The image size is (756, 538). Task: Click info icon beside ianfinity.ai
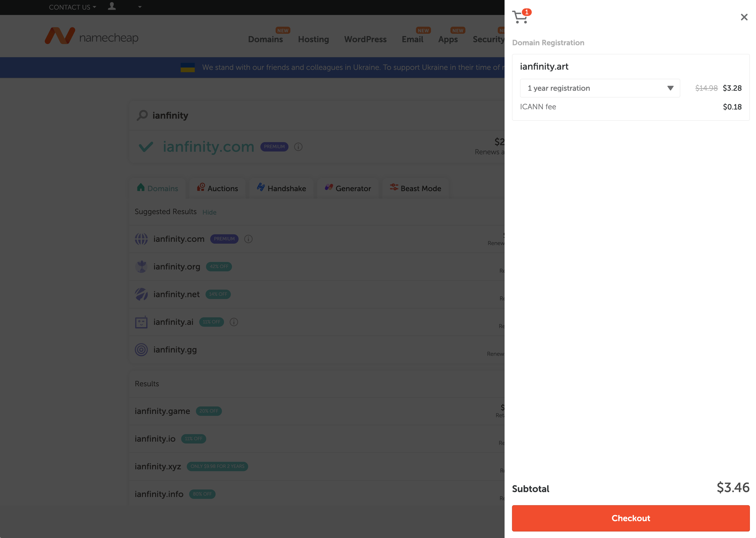tap(234, 322)
